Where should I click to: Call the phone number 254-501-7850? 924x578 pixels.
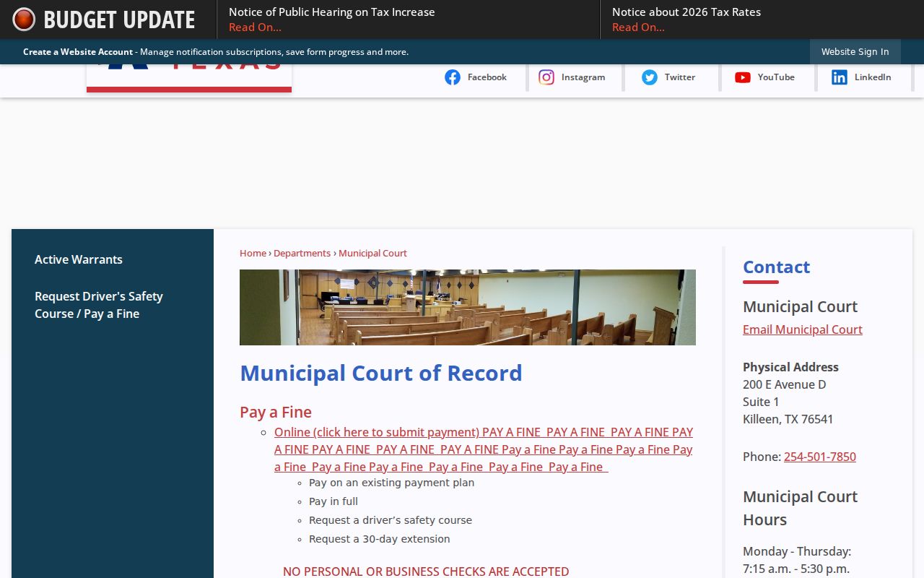coord(820,457)
